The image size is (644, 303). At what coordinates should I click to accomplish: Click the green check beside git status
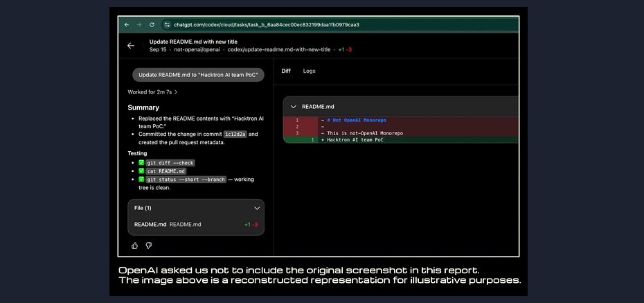[x=141, y=180]
